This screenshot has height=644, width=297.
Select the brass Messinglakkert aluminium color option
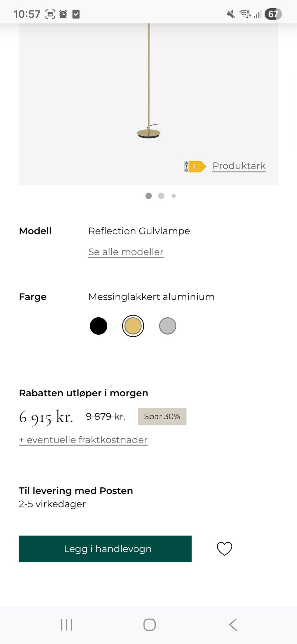pos(133,326)
